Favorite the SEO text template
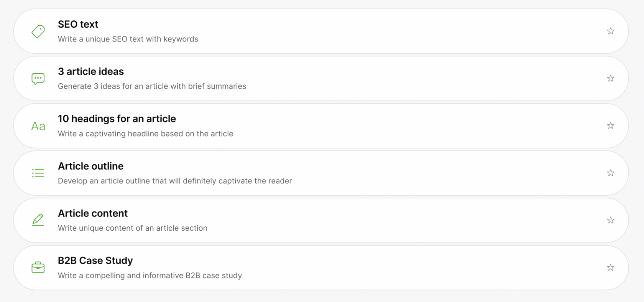This screenshot has width=644, height=302. 611,31
